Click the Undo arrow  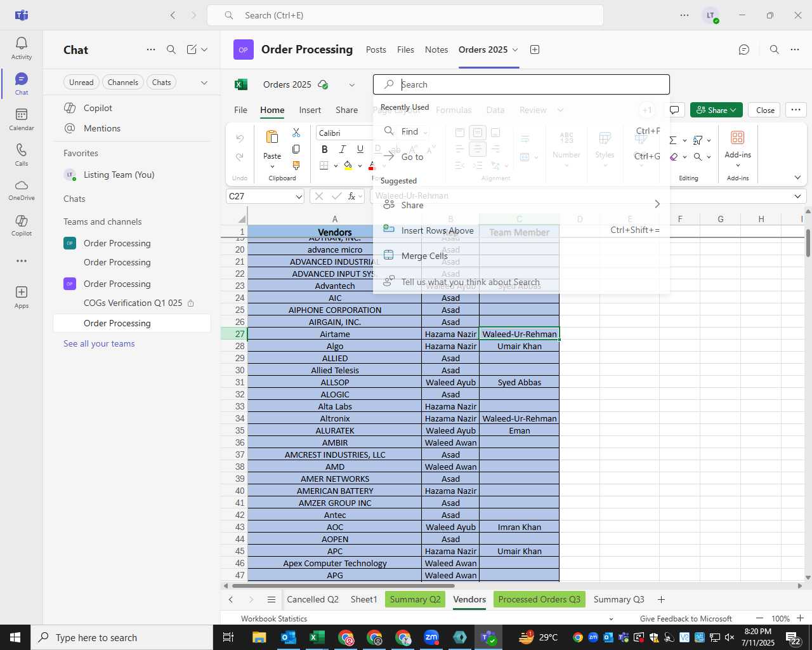point(240,138)
